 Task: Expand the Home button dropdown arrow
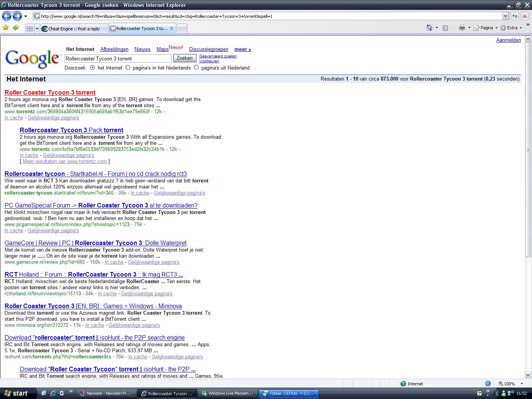tap(437, 28)
